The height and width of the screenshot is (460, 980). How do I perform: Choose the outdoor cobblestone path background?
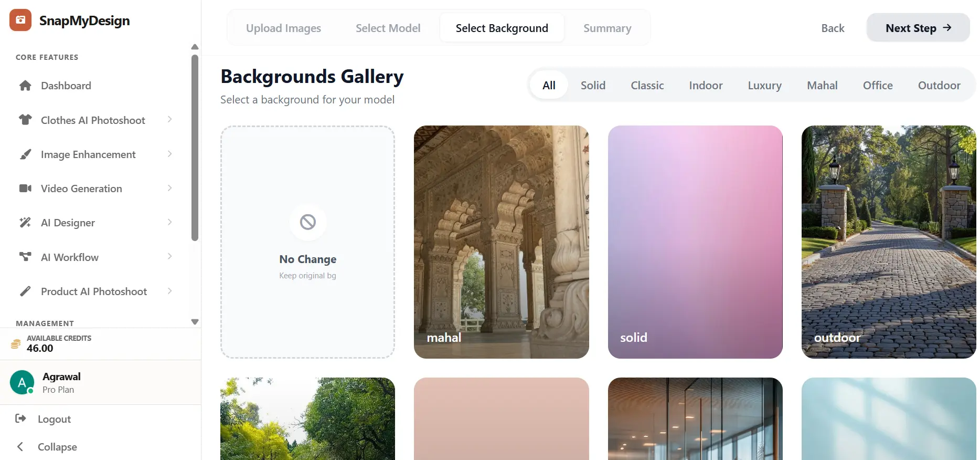tap(889, 242)
